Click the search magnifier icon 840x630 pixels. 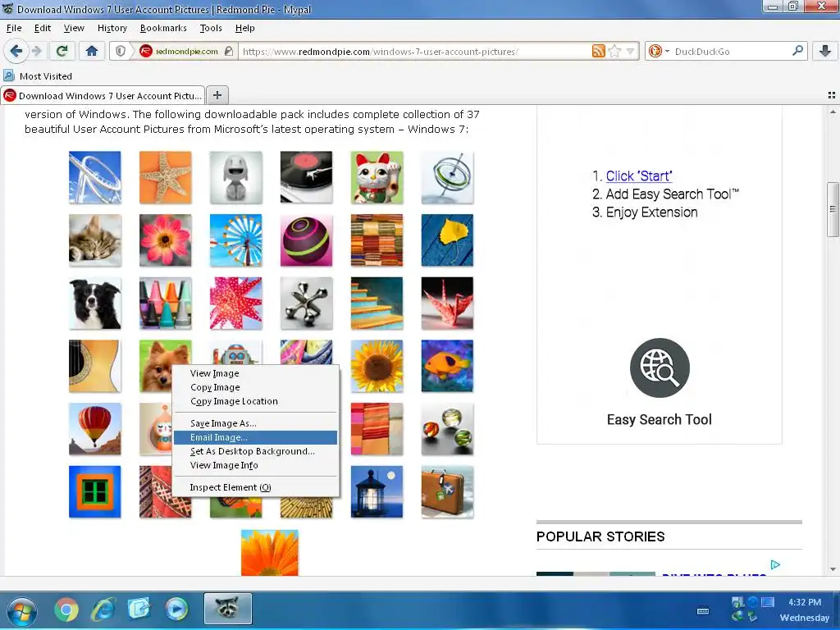coord(797,51)
